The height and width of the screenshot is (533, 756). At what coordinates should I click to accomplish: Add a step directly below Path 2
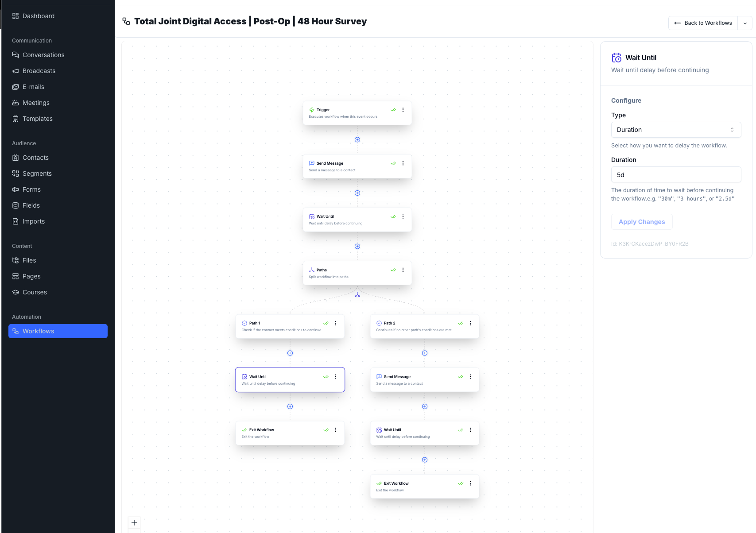pos(425,353)
